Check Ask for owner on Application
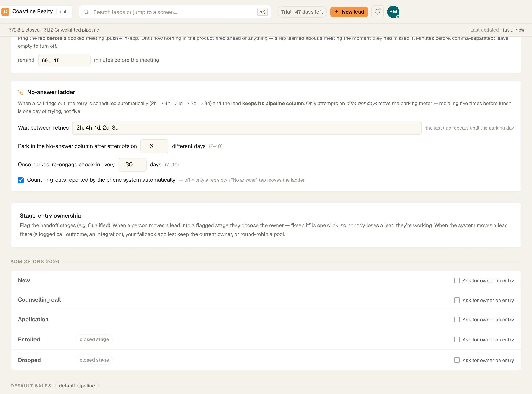Viewport: 532px width, 394px height. 457,319
